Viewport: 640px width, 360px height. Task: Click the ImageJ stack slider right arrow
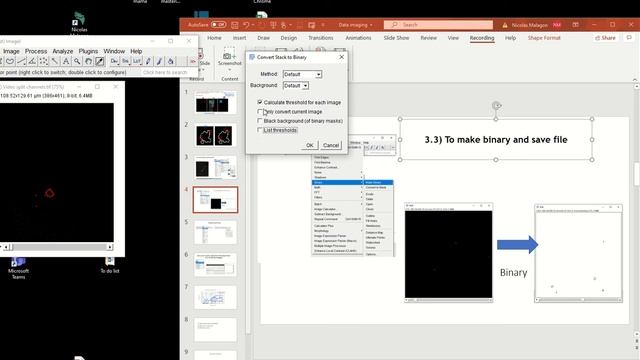110,247
